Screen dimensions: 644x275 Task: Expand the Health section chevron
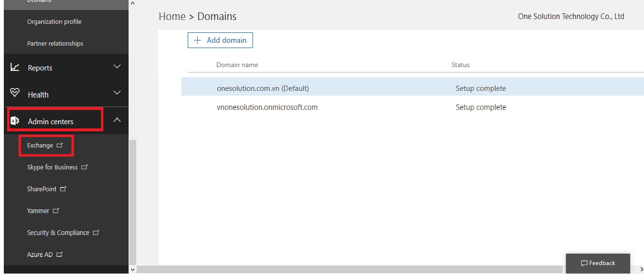pyautogui.click(x=117, y=93)
